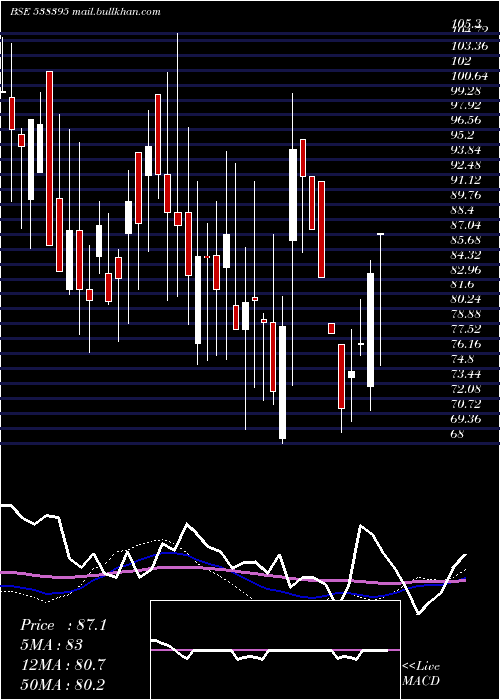
Task: Click the 89.76 price axis label
Action: [x=466, y=195]
